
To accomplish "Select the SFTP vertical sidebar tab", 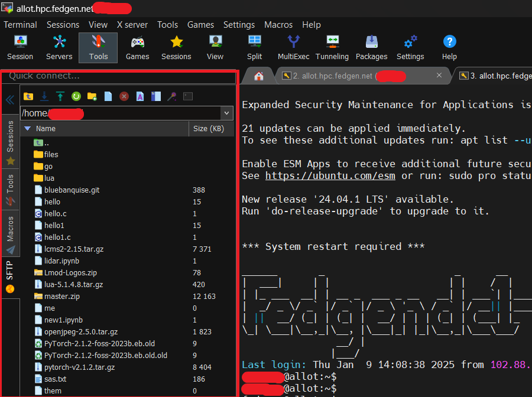I will pos(11,277).
